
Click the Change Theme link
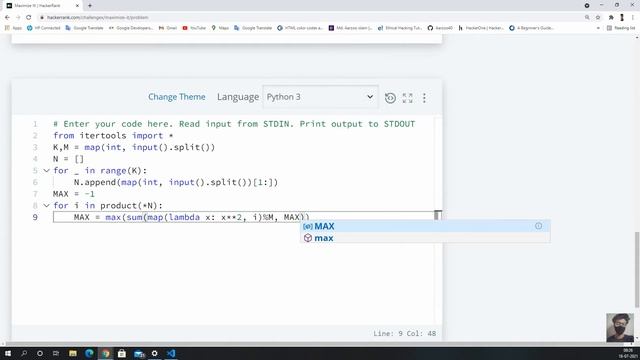tap(177, 97)
